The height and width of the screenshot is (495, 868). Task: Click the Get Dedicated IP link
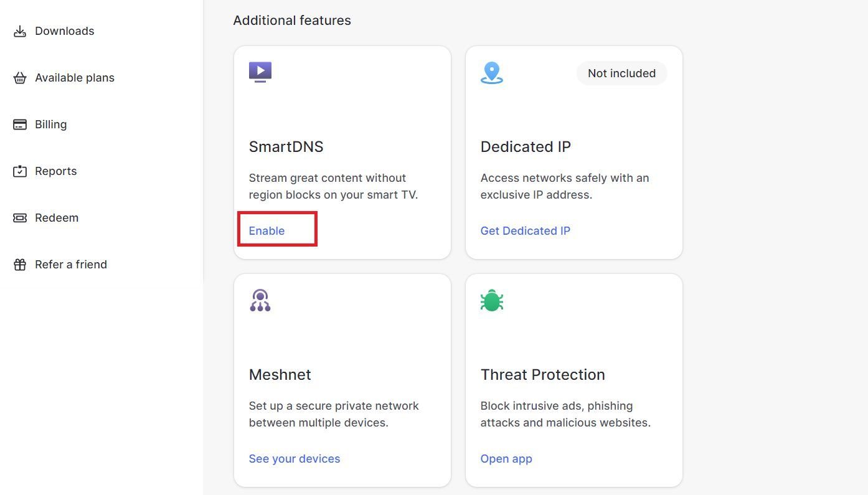526,230
